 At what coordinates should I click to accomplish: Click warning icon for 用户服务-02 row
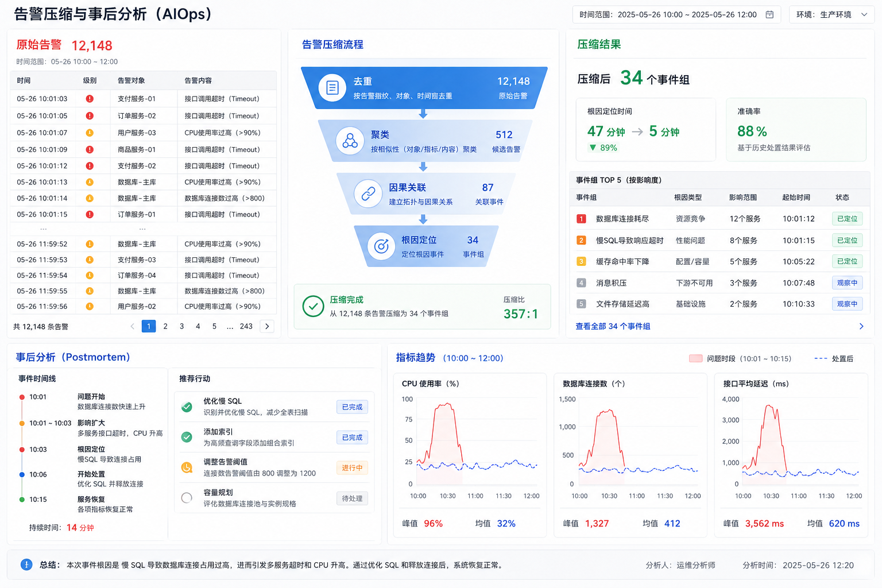90,307
